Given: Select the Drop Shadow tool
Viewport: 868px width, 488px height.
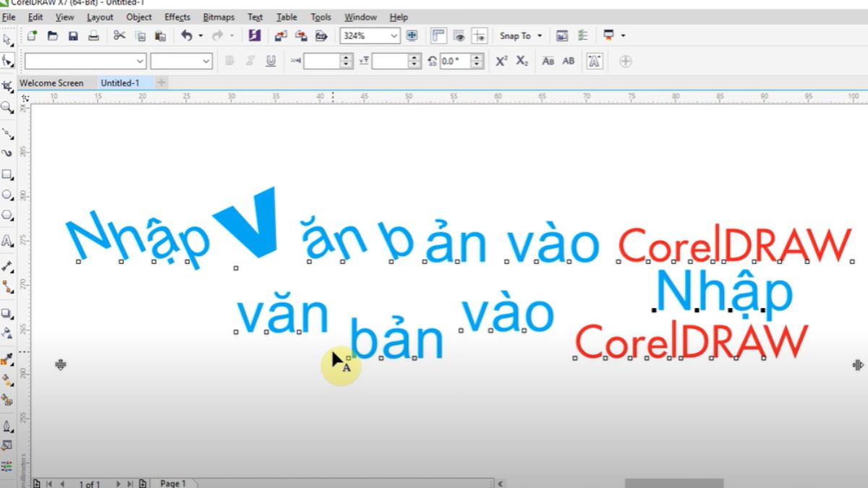Looking at the screenshot, I should [7, 313].
